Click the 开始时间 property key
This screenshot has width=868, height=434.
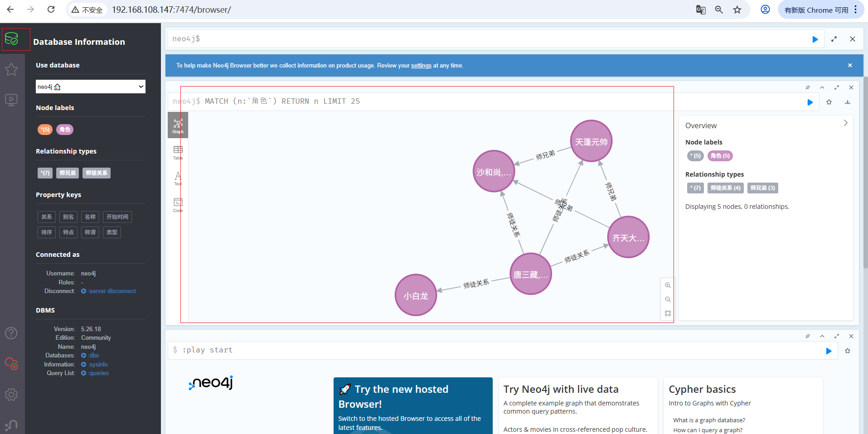pyautogui.click(x=117, y=217)
